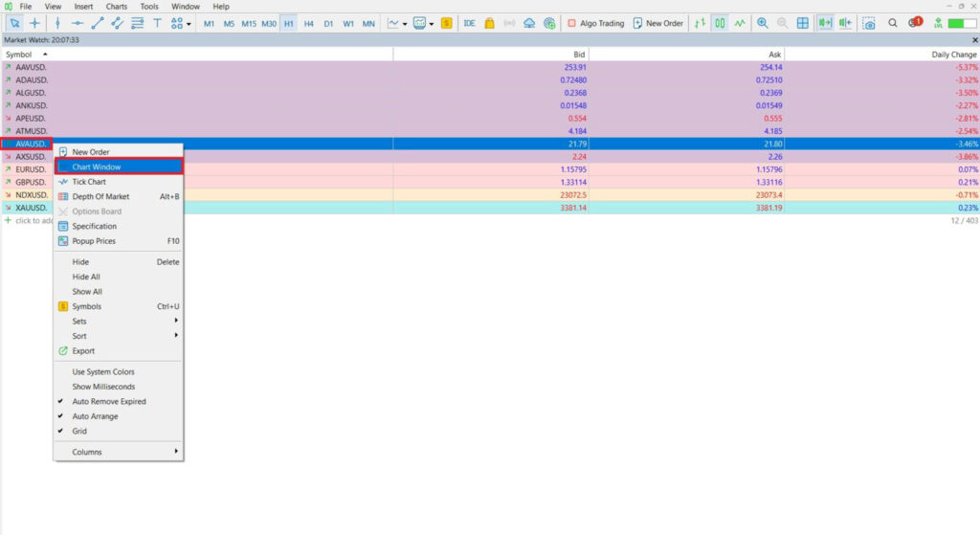Screen dimensions: 980x535
Task: Select the H4 timeframe button
Action: pyautogui.click(x=308, y=23)
